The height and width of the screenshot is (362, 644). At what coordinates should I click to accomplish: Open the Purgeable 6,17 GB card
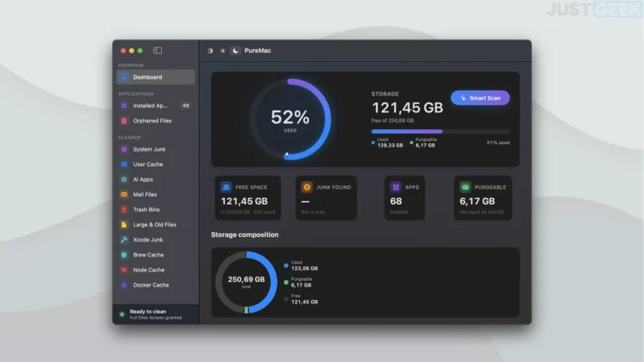[483, 199]
